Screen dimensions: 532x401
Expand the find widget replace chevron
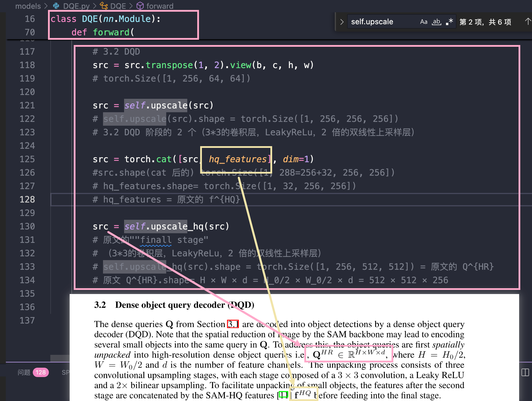pos(341,22)
